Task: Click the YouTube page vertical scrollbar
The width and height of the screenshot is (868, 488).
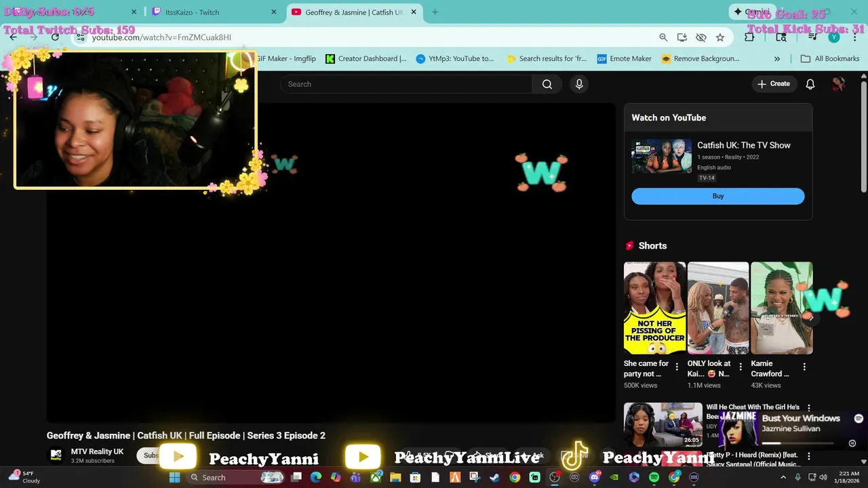Action: click(x=863, y=136)
